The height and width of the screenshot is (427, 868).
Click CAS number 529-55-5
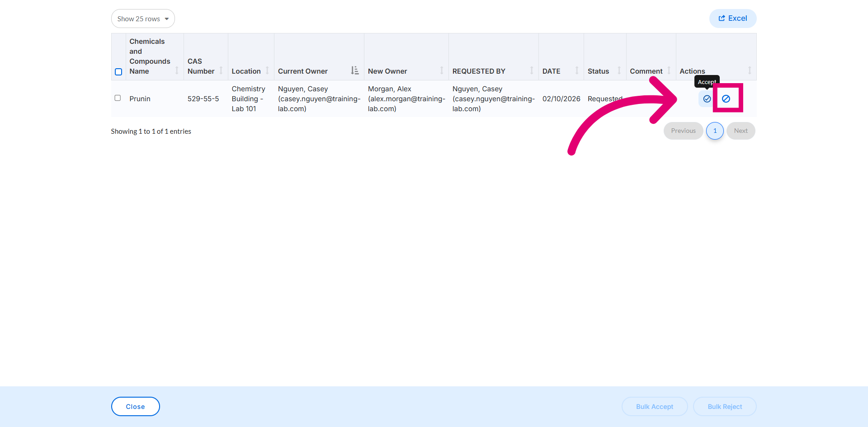click(203, 99)
